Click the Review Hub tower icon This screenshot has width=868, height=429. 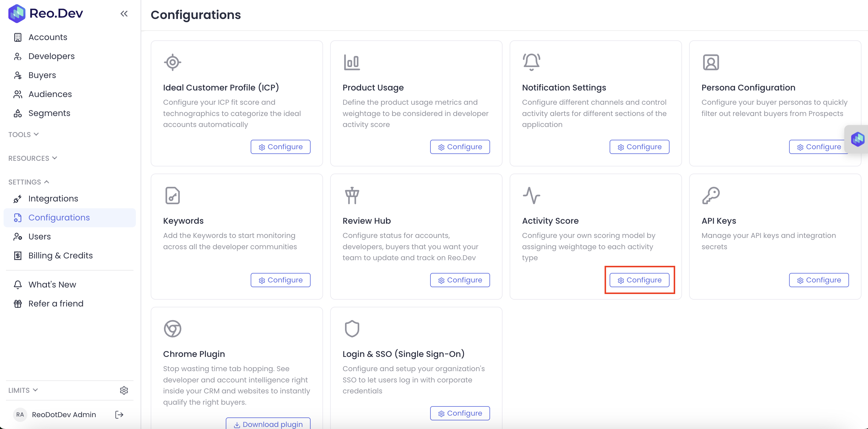coord(352,196)
